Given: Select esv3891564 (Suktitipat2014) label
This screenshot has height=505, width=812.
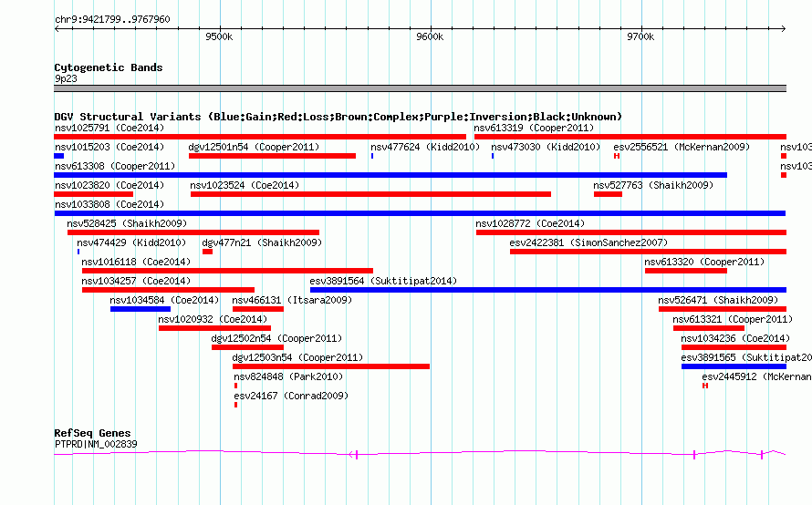Looking at the screenshot, I should [384, 281].
